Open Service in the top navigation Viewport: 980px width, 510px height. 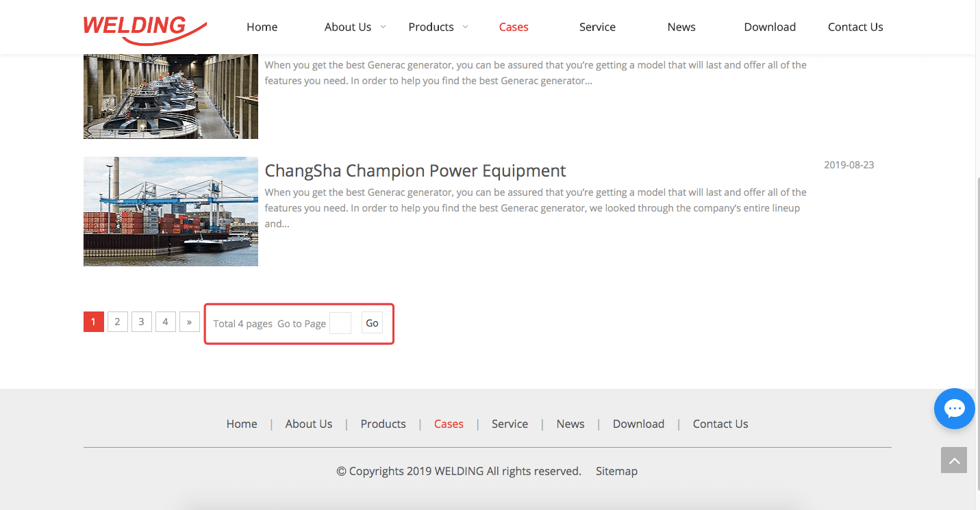click(x=597, y=27)
